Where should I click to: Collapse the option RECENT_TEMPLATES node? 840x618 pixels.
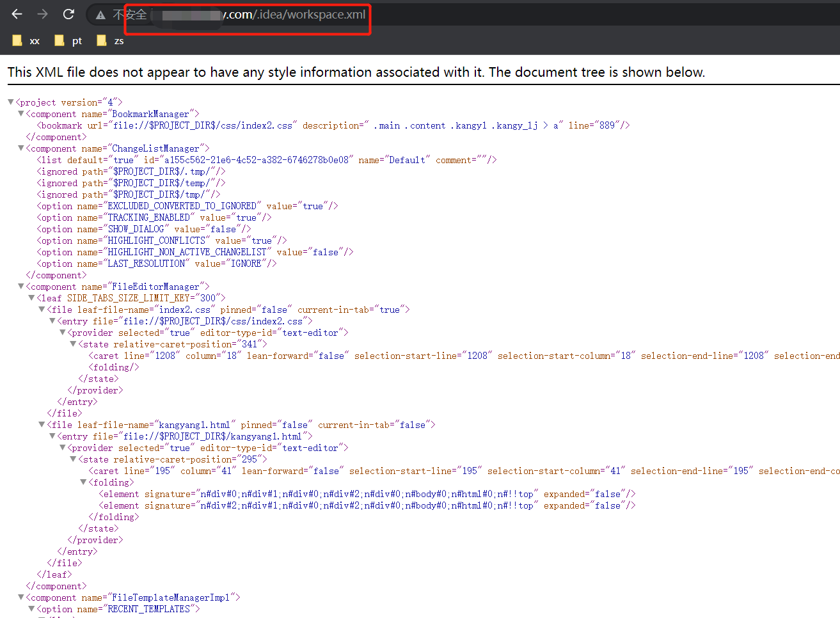tap(31, 608)
